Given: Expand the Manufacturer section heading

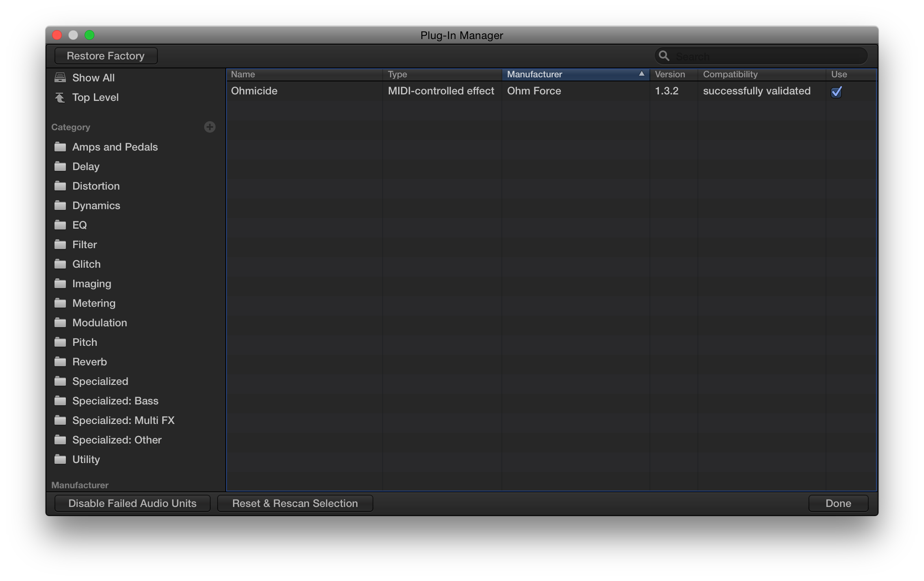Looking at the screenshot, I should 80,485.
